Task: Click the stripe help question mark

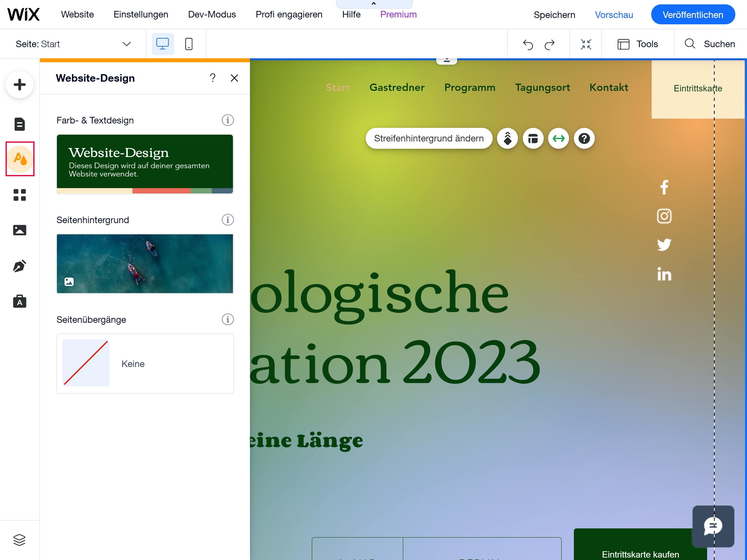Action: pyautogui.click(x=584, y=138)
